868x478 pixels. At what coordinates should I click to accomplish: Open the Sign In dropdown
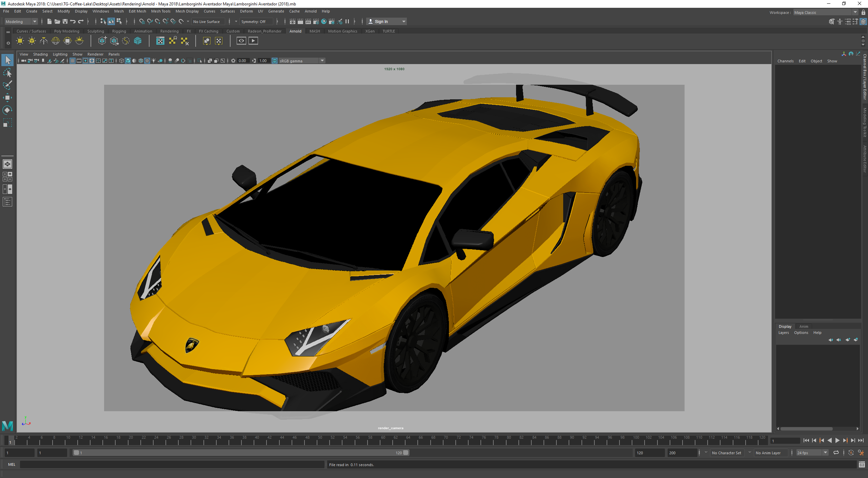point(387,21)
